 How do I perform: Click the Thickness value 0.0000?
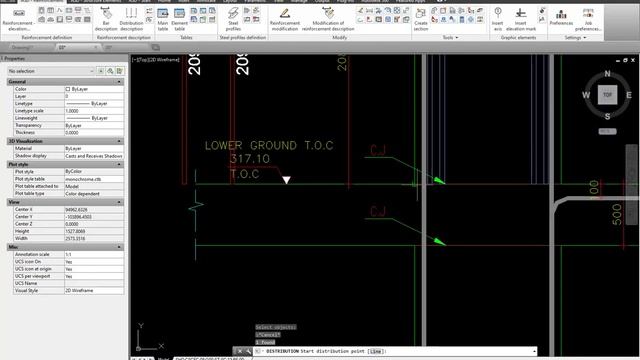pyautogui.click(x=94, y=133)
